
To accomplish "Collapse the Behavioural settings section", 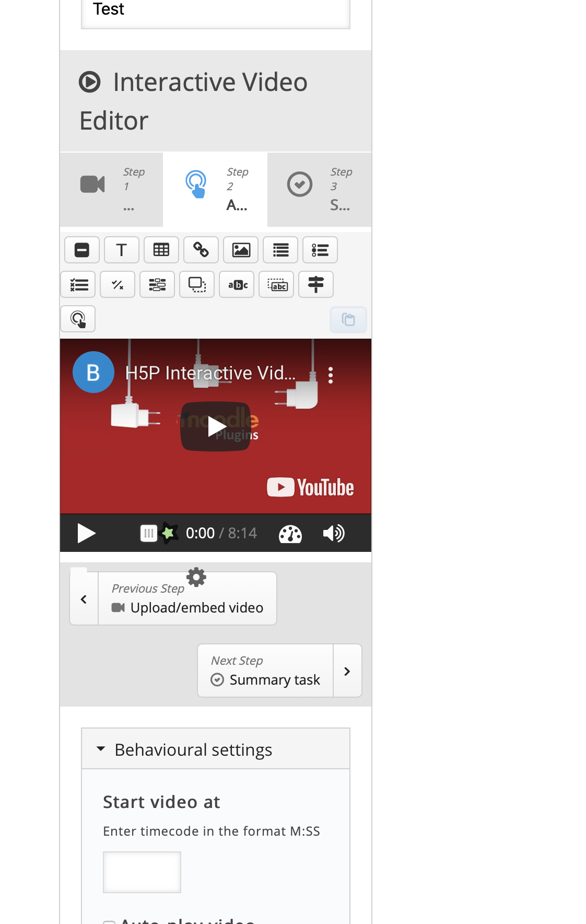I will point(216,749).
